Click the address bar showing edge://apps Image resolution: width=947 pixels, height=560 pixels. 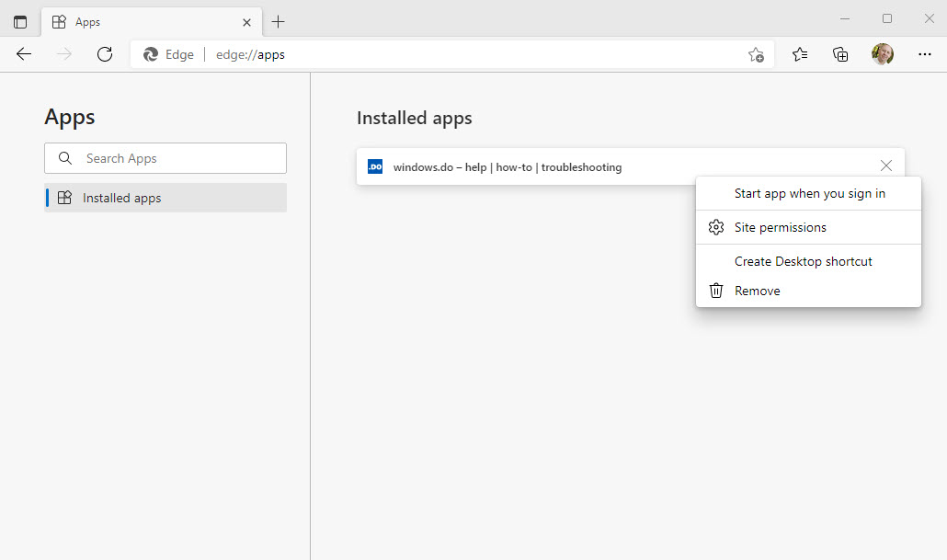click(x=460, y=54)
